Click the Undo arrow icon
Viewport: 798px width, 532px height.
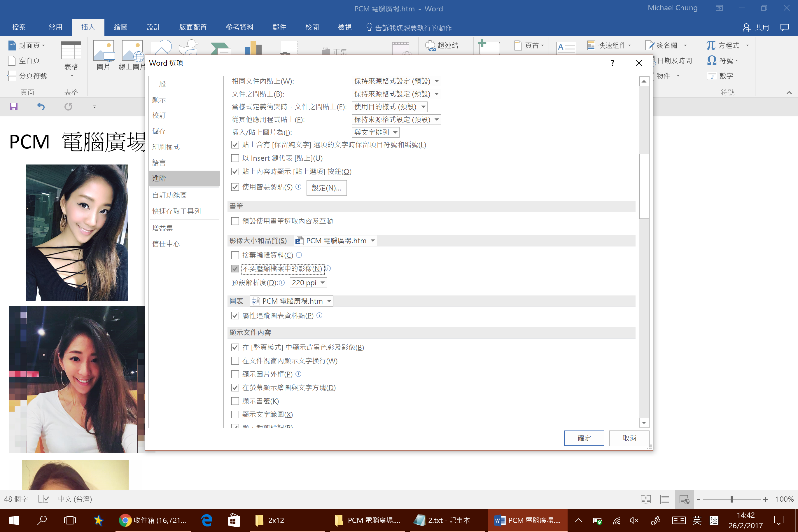tap(41, 107)
